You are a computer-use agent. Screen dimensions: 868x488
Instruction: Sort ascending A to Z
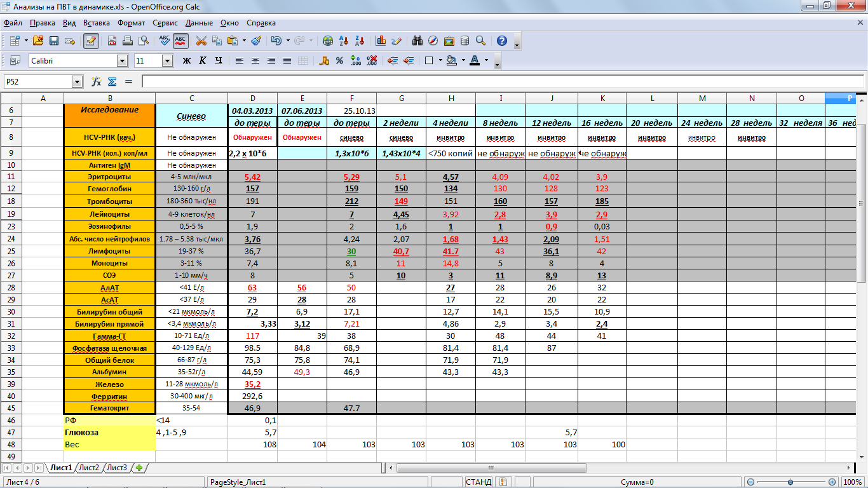coord(344,41)
